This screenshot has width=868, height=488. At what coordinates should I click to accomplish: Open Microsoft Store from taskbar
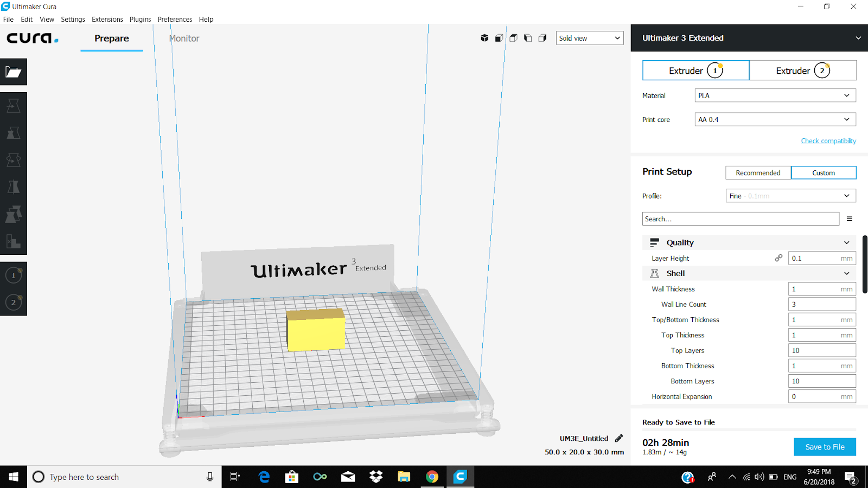[292, 477]
